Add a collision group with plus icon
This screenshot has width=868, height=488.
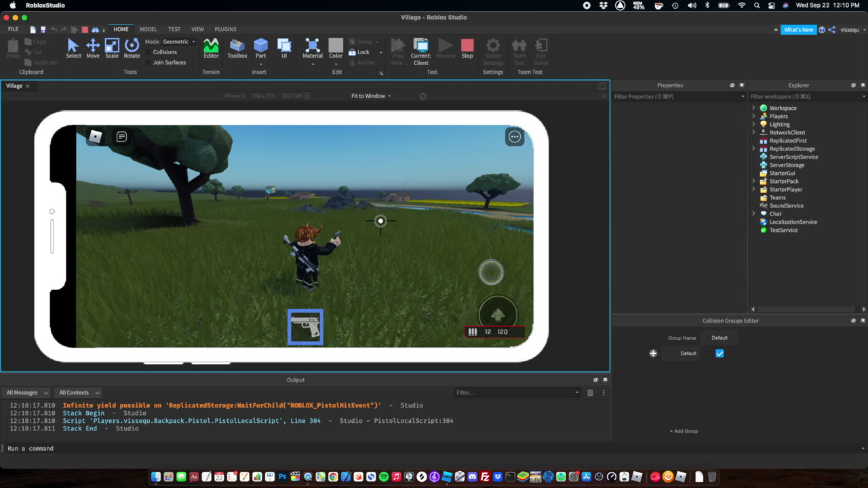coord(653,353)
